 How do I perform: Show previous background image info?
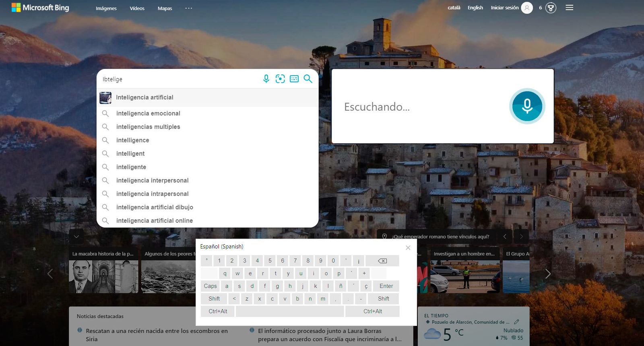coord(505,237)
